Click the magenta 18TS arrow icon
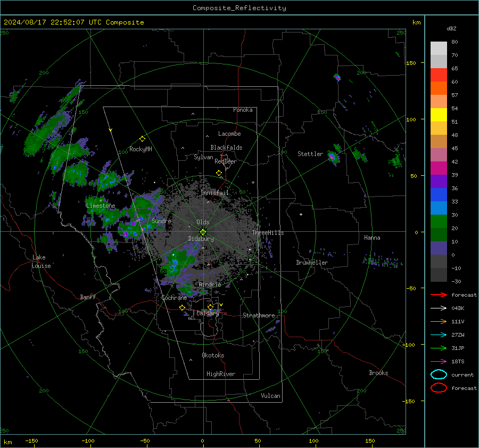Screen dimensions: 479x448 pos(439,362)
